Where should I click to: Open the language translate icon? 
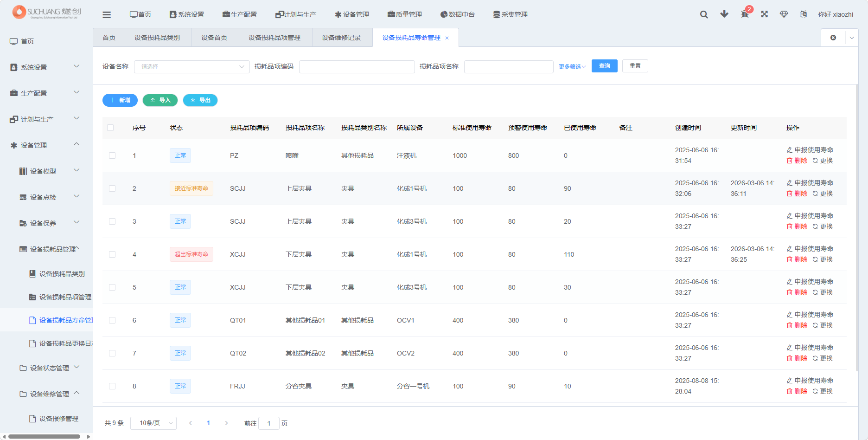804,14
